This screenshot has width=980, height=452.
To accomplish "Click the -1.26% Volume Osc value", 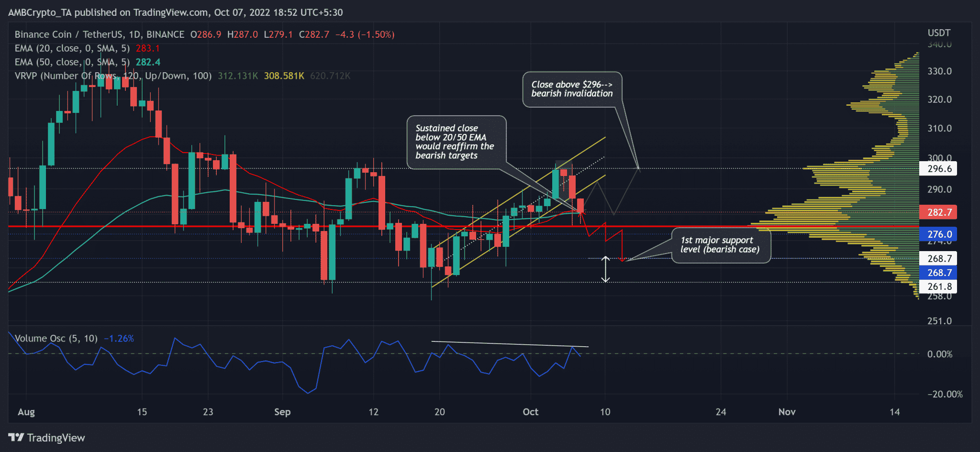I will [x=119, y=339].
